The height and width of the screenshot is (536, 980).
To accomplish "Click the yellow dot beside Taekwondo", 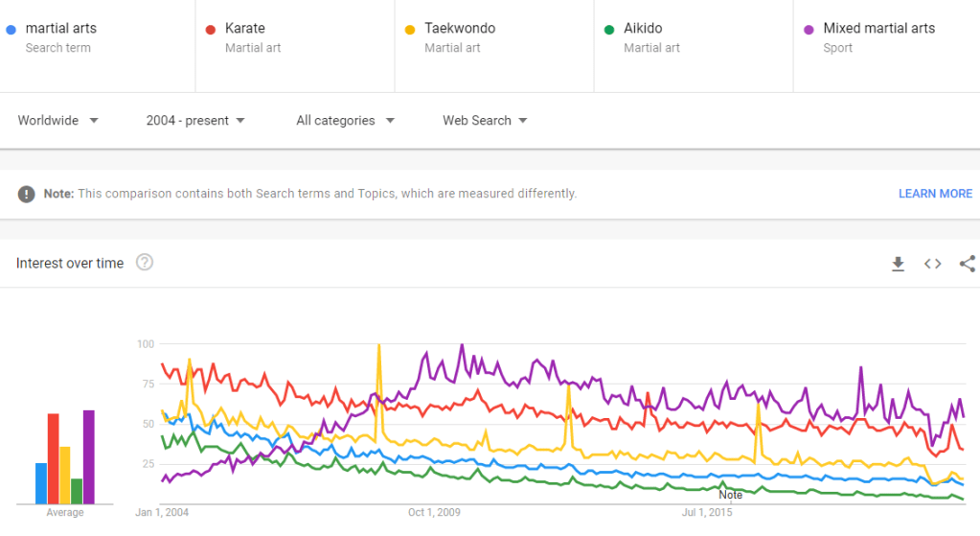I will tap(409, 29).
